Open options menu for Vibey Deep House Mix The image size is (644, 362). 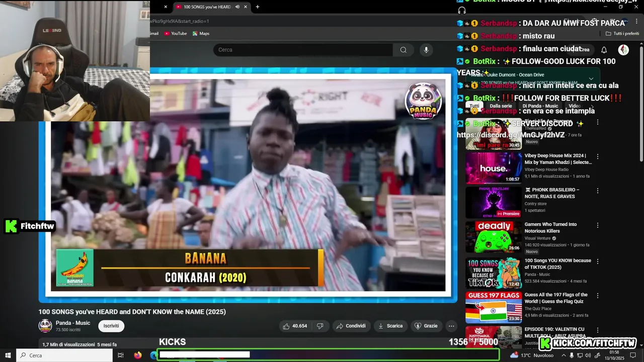click(x=598, y=156)
